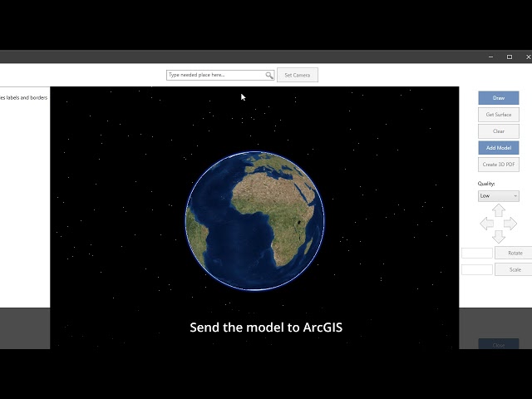This screenshot has height=399, width=532.
Task: Minimize the application window
Action: click(490, 57)
